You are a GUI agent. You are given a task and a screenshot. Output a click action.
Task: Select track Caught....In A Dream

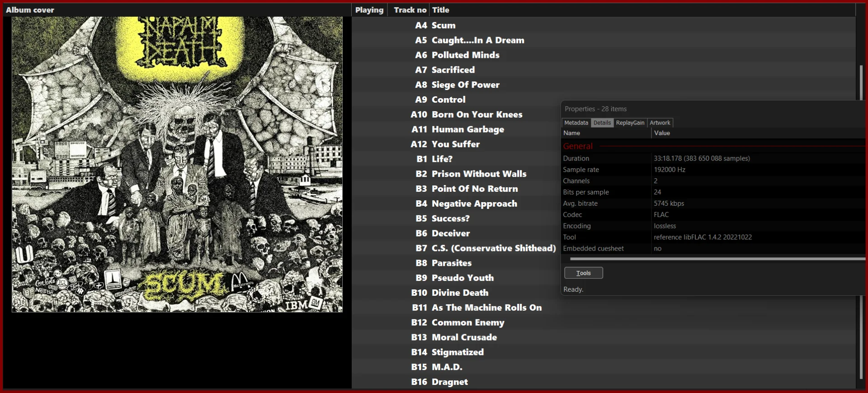click(603, 40)
